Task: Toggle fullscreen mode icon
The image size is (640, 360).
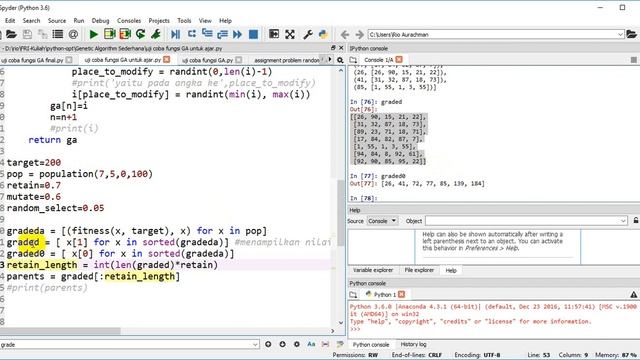Action: [290, 34]
